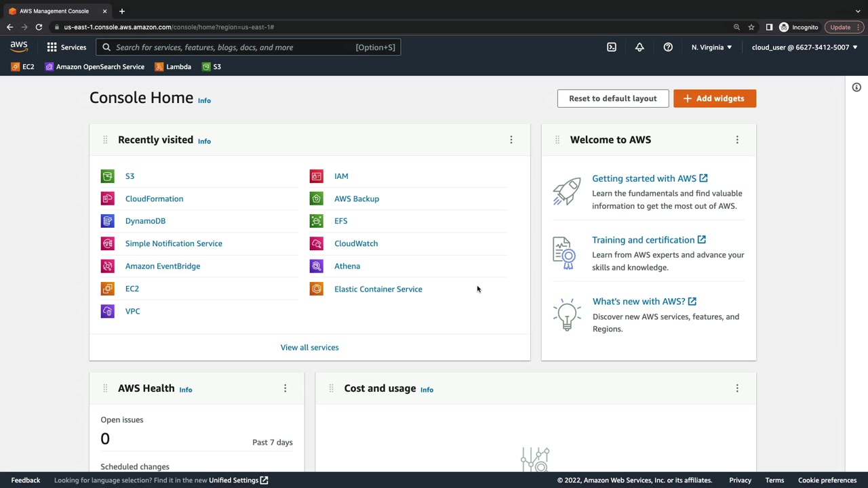The width and height of the screenshot is (868, 488).
Task: Click the drag handle of Recently visited widget
Action: click(105, 140)
